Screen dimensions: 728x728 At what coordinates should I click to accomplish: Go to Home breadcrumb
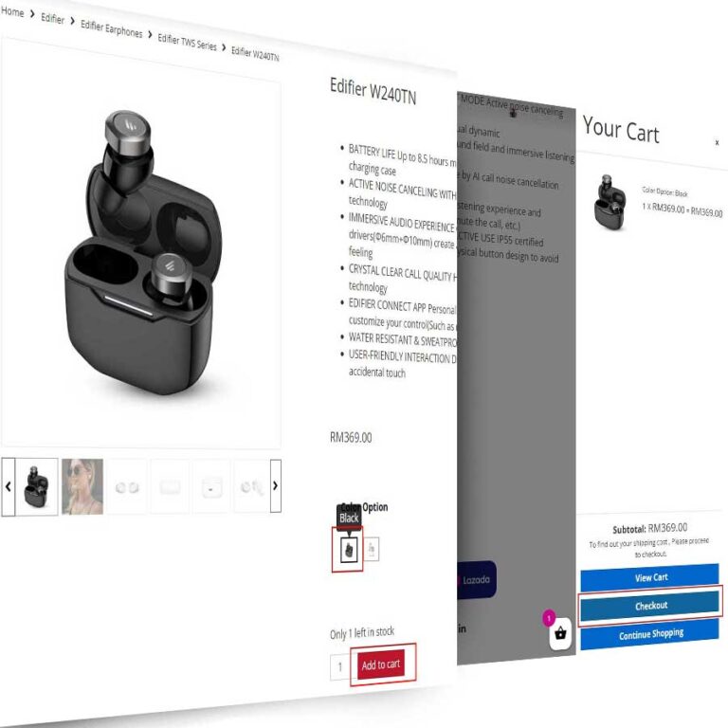(12, 11)
